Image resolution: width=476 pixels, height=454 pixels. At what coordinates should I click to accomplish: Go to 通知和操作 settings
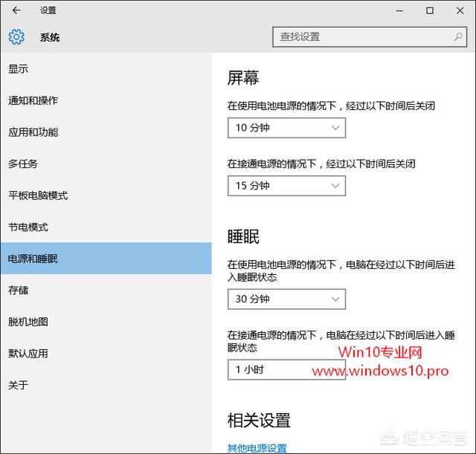tap(33, 100)
